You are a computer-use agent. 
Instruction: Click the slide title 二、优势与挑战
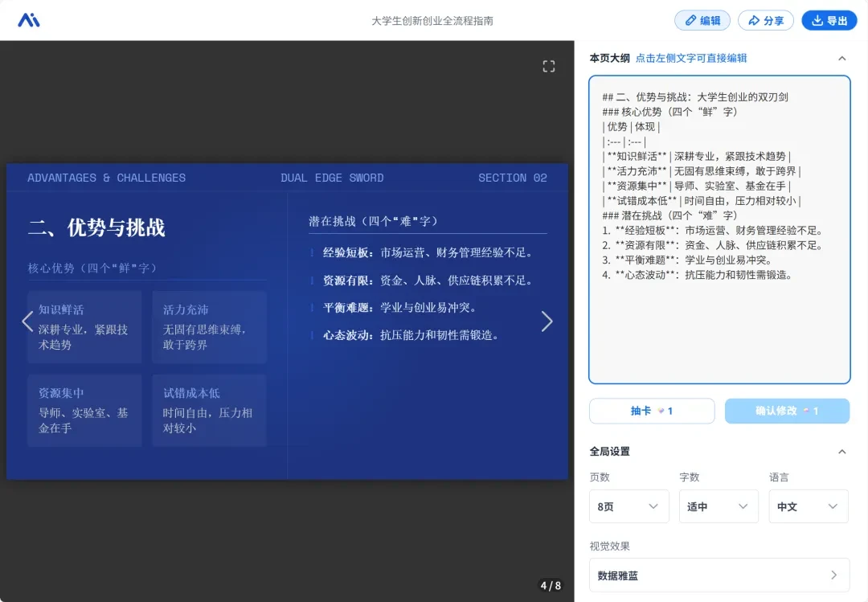point(97,227)
